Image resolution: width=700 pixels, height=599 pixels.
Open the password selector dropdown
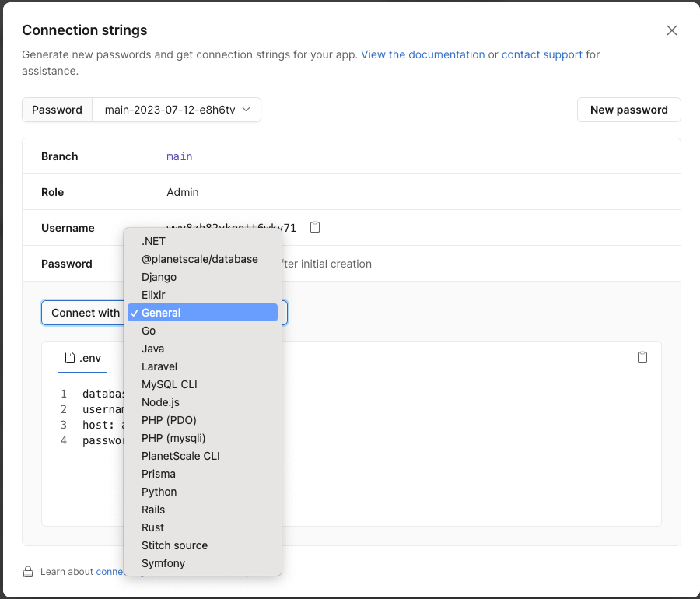point(177,110)
